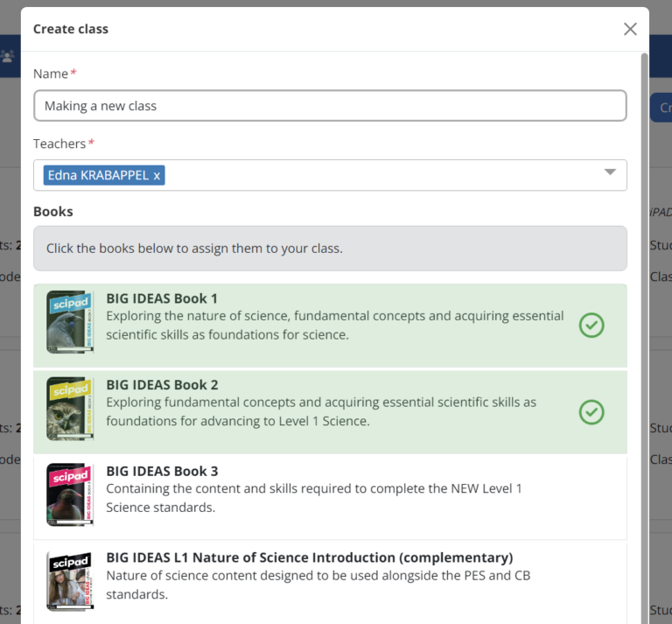
Task: Click the class Name input field
Action: 330,106
